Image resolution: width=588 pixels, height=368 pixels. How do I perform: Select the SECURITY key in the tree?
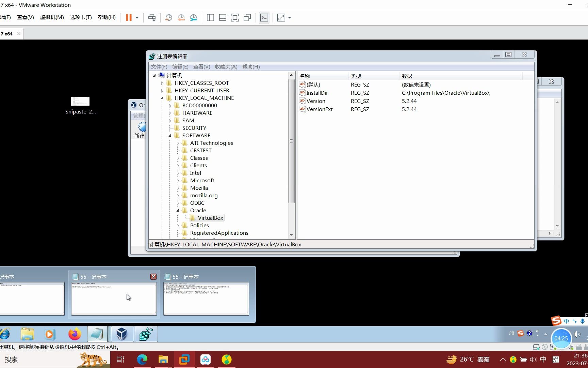point(194,128)
